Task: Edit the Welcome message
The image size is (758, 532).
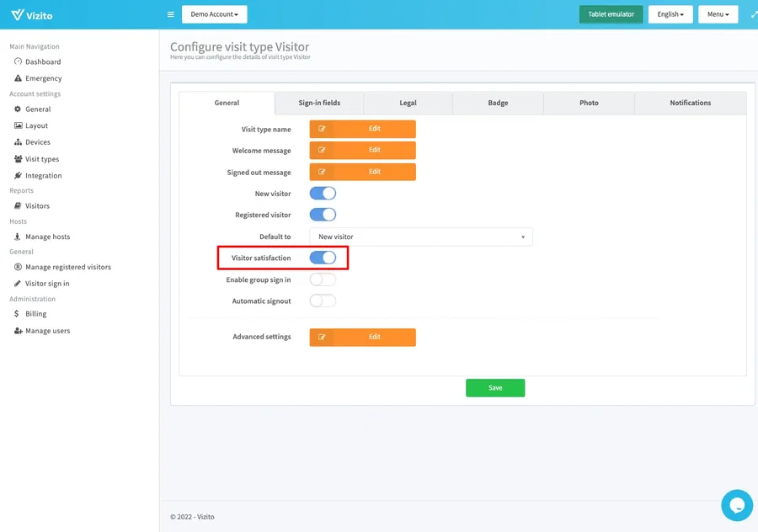Action: pyautogui.click(x=362, y=150)
